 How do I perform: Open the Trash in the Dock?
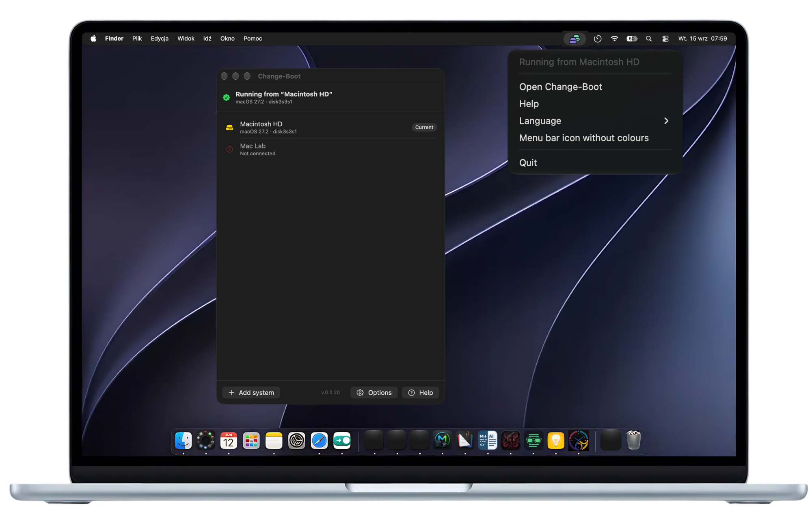click(x=633, y=440)
